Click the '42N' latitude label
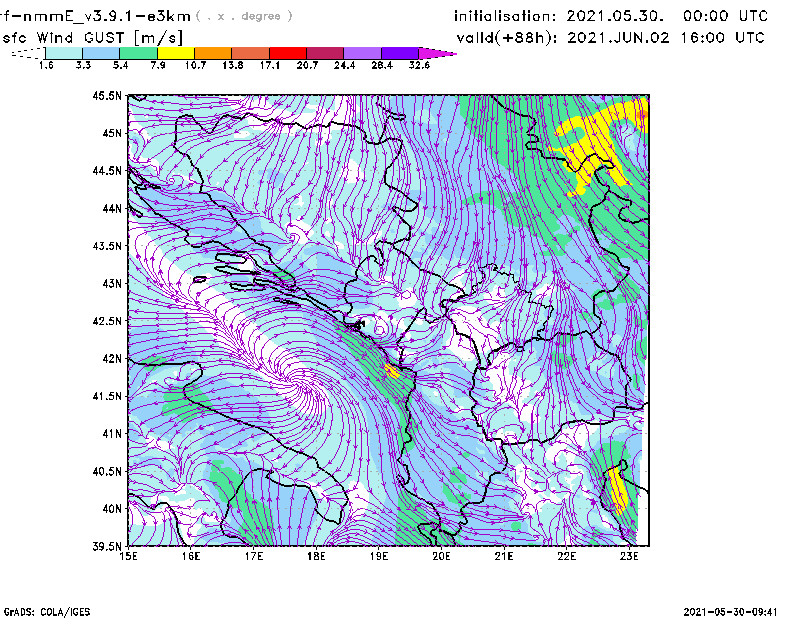This screenshot has width=800, height=618. (112, 358)
